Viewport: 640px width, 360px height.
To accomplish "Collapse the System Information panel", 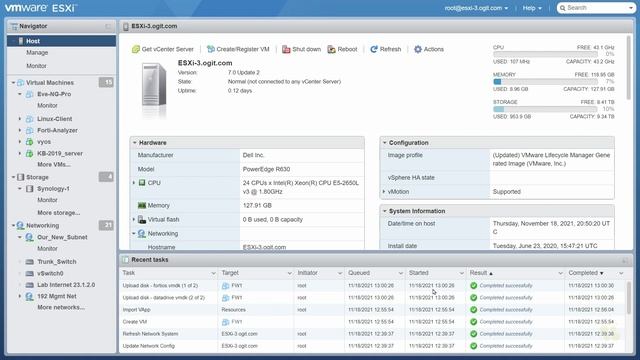I will [x=384, y=211].
